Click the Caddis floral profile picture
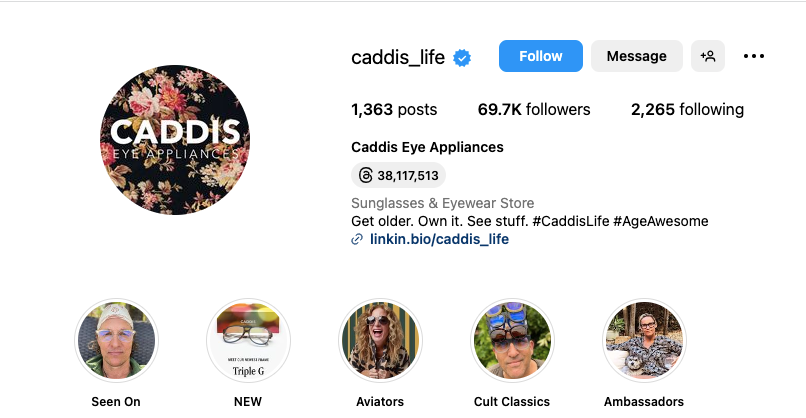This screenshot has width=806, height=418. tap(175, 140)
